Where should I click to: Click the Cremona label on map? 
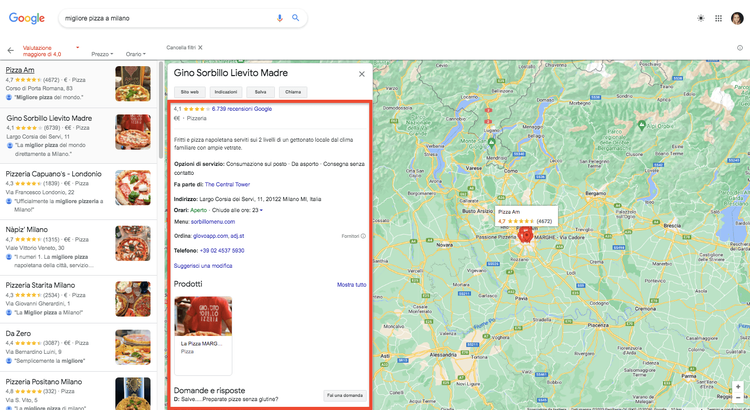[x=645, y=309]
